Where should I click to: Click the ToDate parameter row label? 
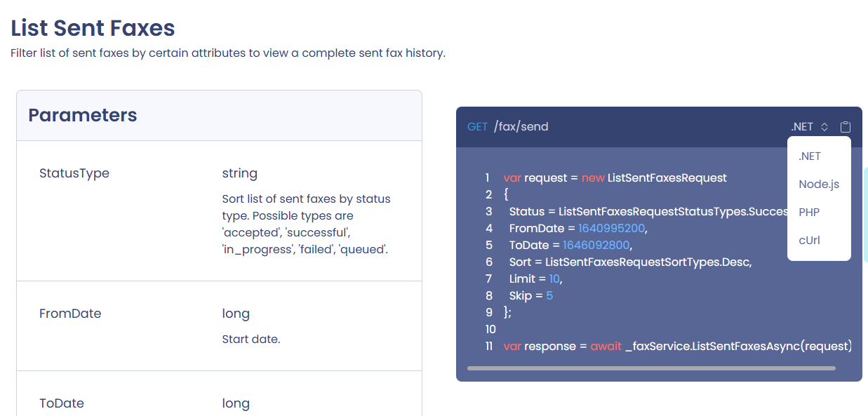62,403
